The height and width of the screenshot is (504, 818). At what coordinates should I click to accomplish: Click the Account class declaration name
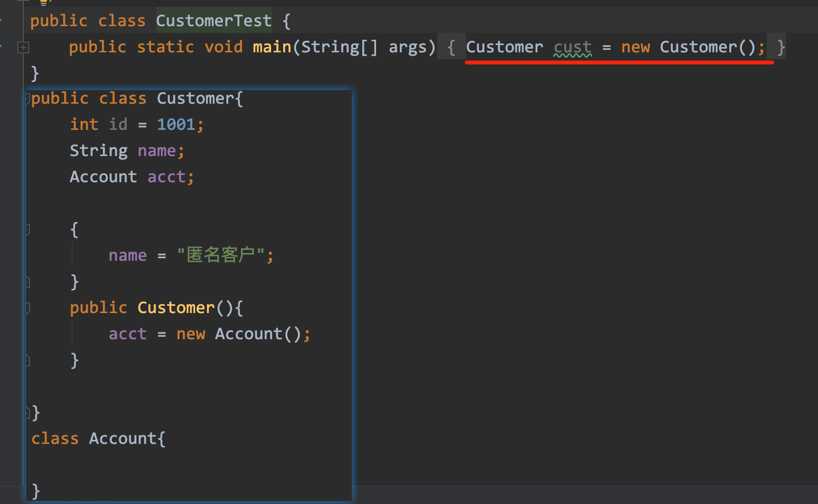pyautogui.click(x=123, y=439)
